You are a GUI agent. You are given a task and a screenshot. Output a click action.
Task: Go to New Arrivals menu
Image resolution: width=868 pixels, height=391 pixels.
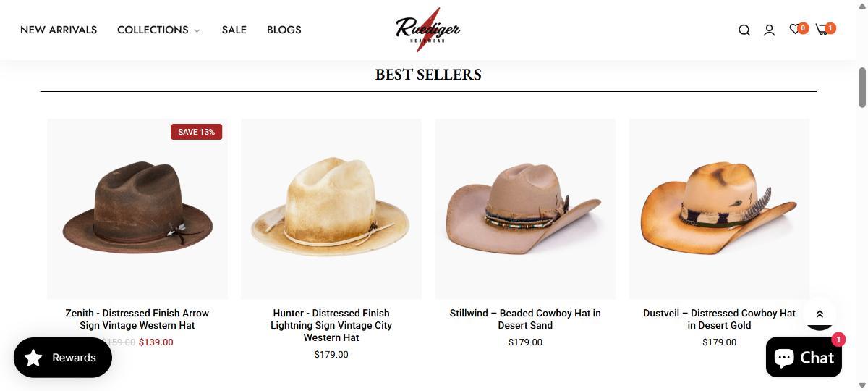click(x=59, y=30)
